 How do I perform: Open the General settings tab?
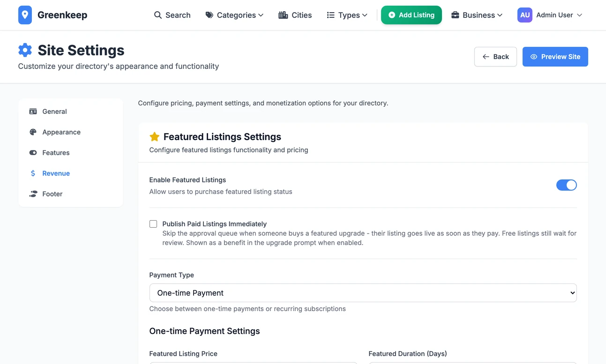point(71,111)
